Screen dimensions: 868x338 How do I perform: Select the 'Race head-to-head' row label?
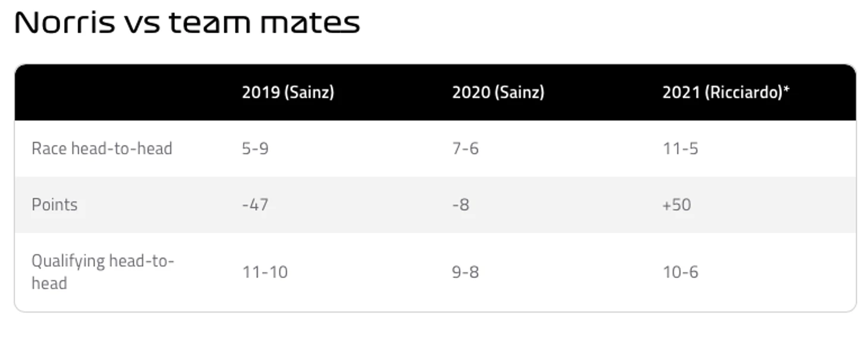click(x=102, y=149)
